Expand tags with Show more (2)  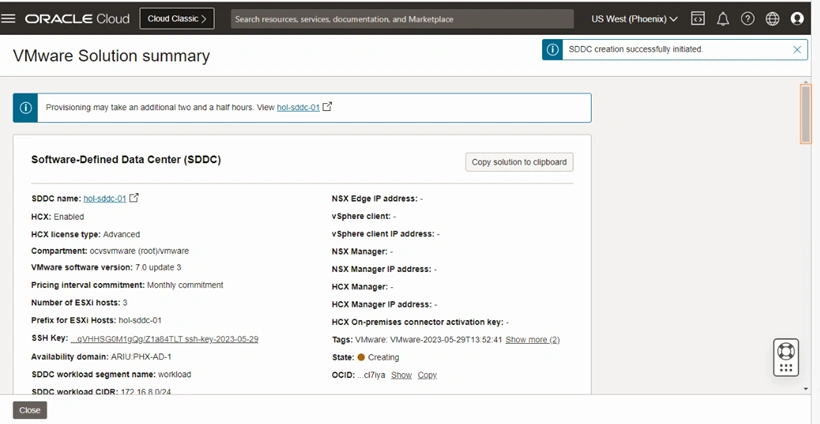click(x=532, y=340)
